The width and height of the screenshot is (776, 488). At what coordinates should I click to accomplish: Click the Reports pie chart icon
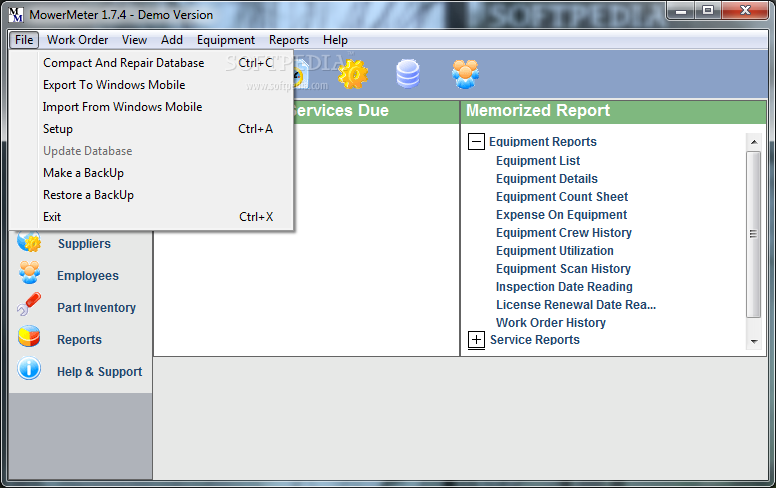29,337
